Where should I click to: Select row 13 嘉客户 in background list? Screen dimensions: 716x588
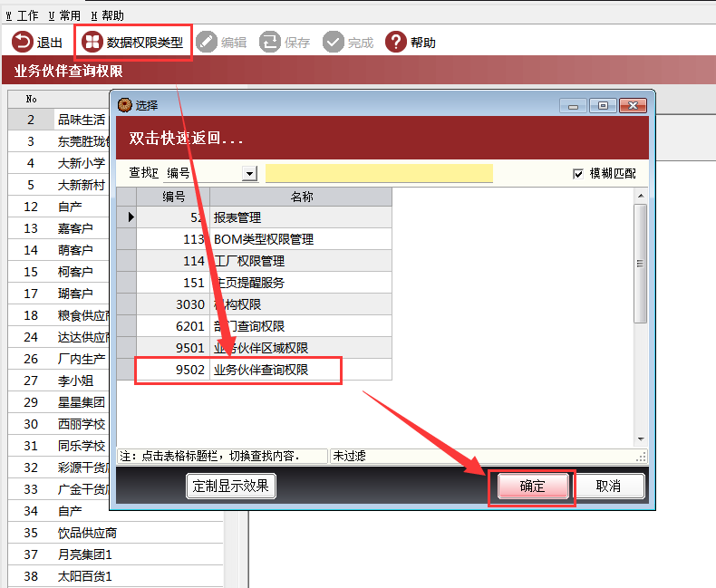pyautogui.click(x=59, y=228)
